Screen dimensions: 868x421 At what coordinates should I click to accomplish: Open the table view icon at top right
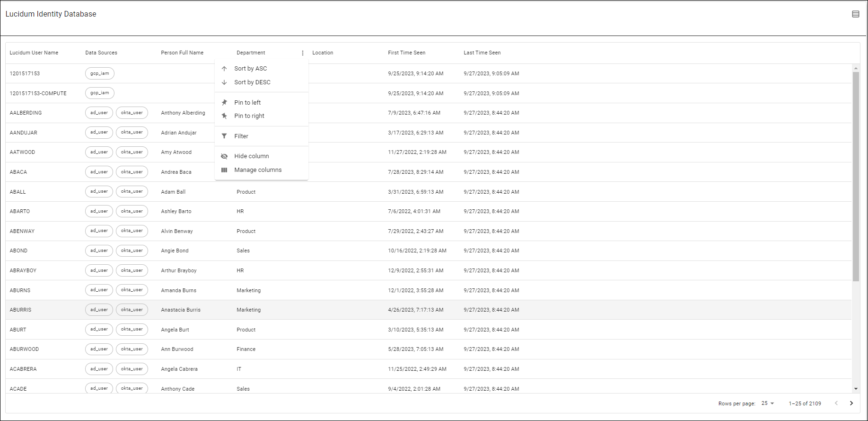(x=855, y=14)
